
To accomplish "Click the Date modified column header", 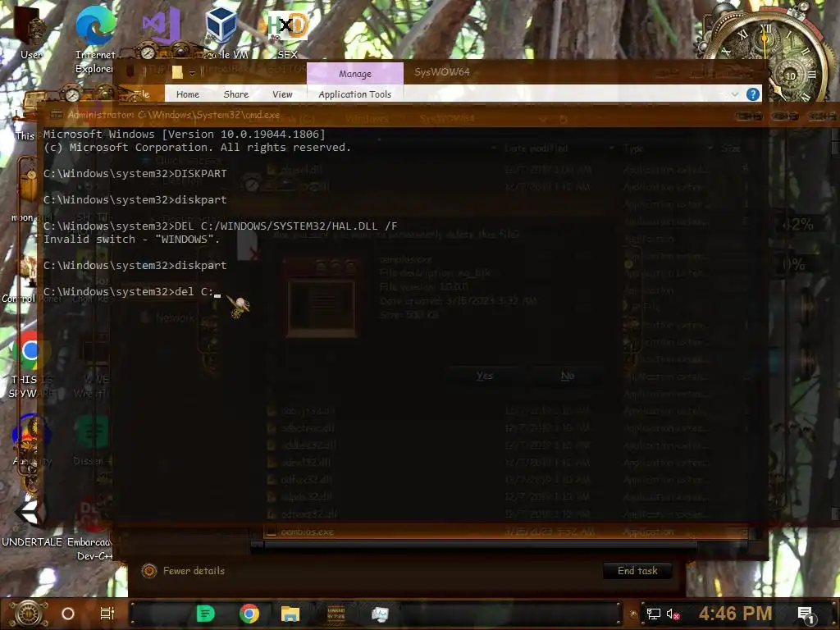I will [x=536, y=148].
